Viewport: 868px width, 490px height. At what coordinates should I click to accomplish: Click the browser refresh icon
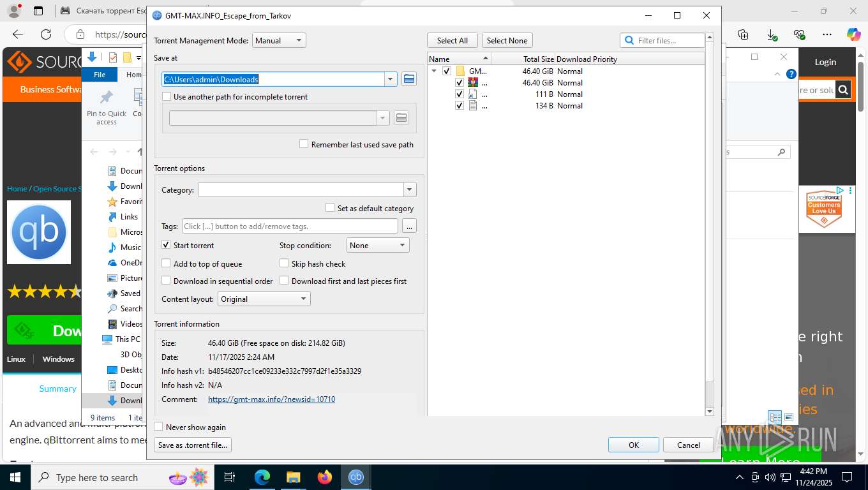[x=45, y=34]
